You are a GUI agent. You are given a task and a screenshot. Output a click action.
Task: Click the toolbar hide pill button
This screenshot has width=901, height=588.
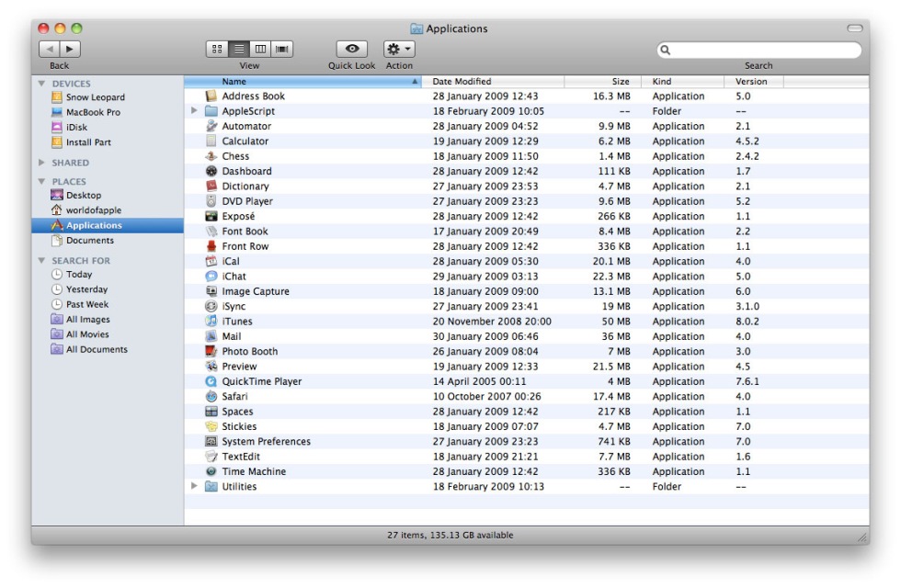point(854,28)
